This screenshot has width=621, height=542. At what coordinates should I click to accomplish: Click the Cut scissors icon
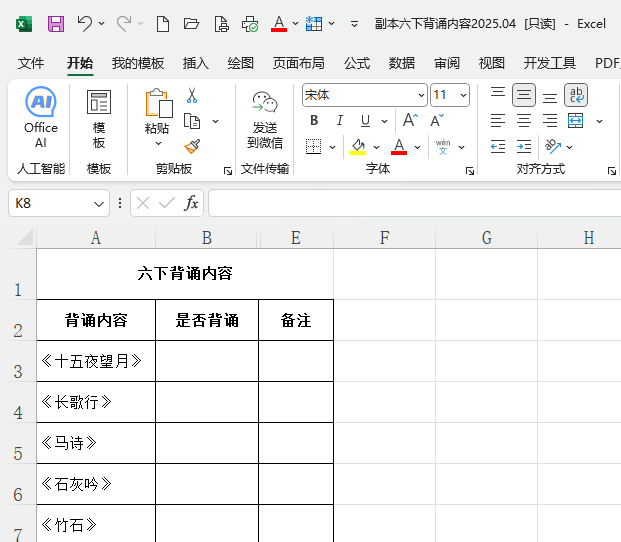[192, 95]
